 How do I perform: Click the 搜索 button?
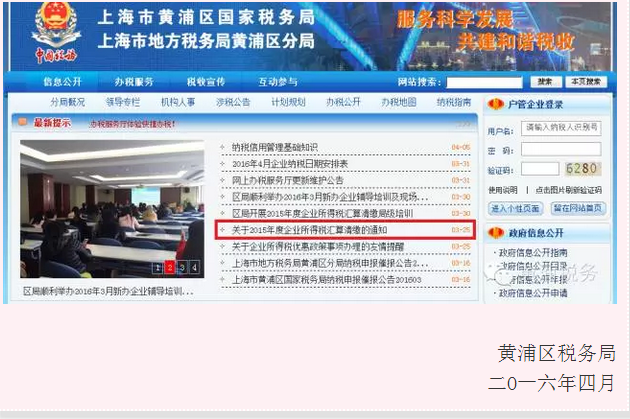[x=545, y=82]
